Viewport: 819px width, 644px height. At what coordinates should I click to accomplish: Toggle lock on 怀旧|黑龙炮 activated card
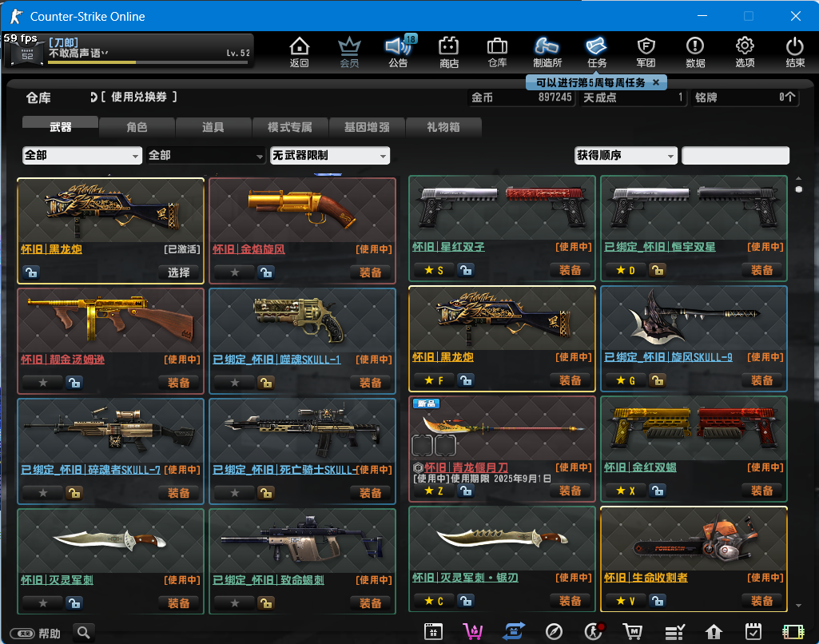click(31, 272)
